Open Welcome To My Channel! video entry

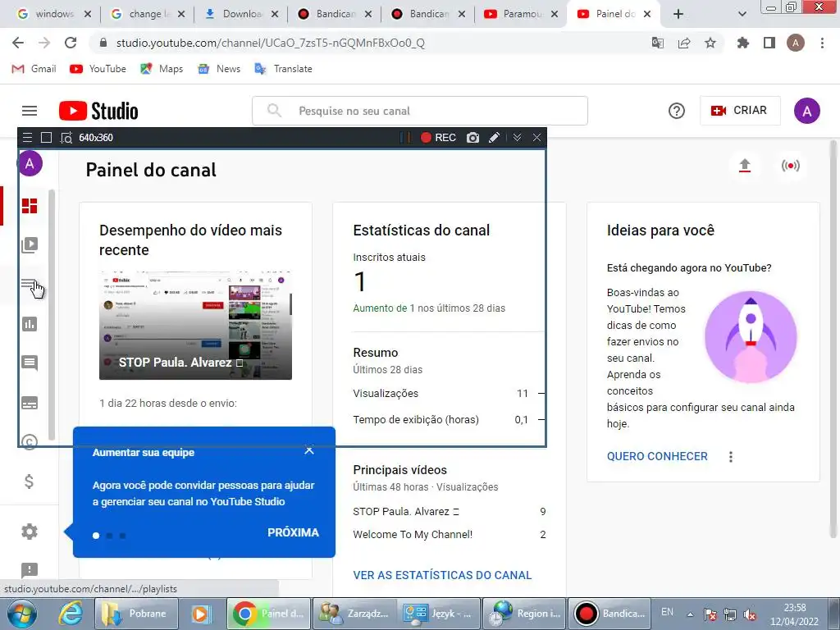(413, 534)
